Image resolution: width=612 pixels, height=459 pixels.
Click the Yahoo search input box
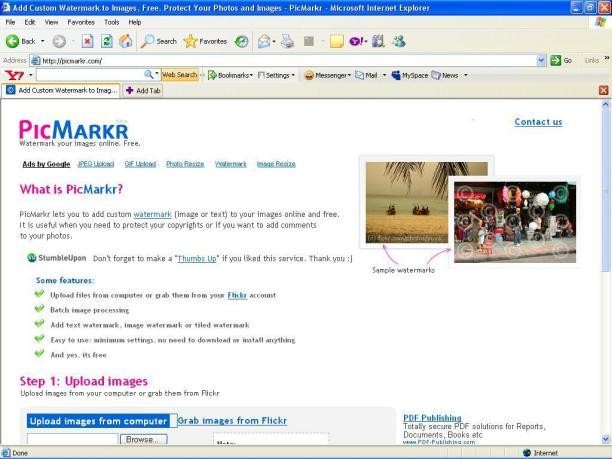tap(90, 74)
